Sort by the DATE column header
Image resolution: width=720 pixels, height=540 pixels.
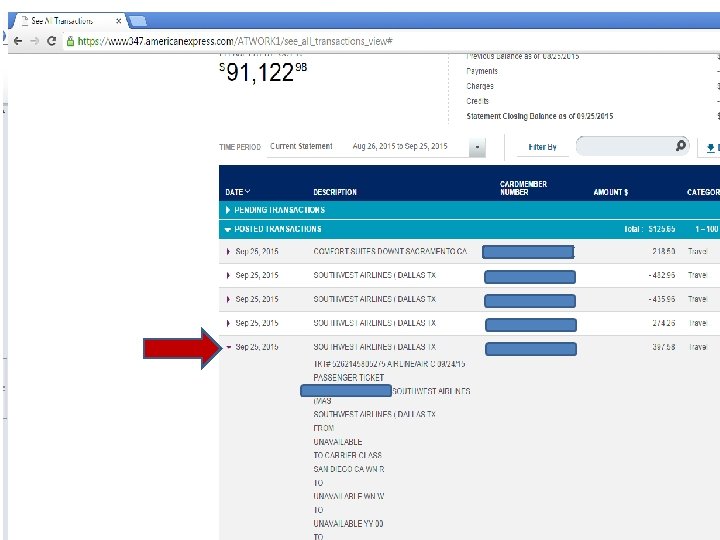[x=237, y=192]
